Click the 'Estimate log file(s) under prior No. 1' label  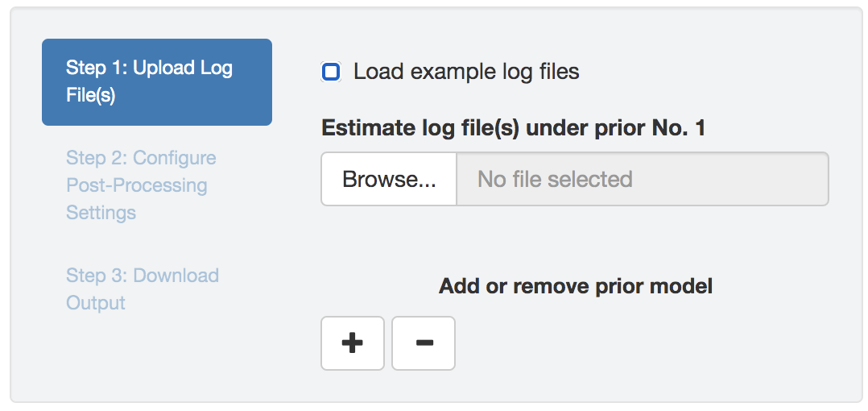(x=513, y=128)
